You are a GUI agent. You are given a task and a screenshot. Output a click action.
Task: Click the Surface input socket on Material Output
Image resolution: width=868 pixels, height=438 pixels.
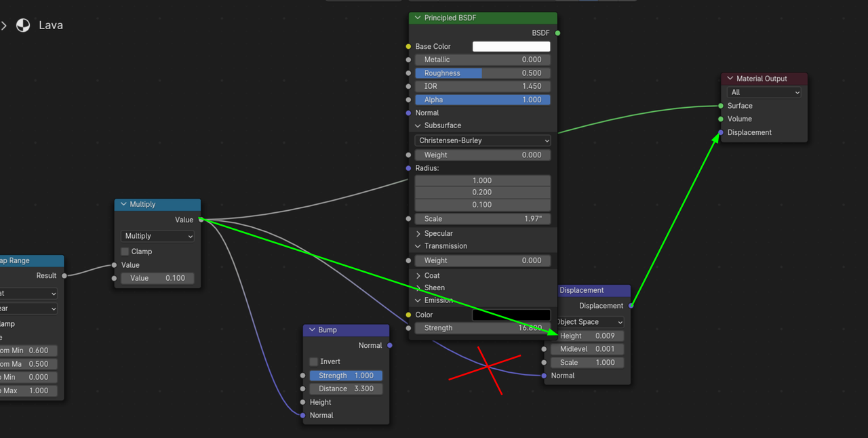coord(720,106)
